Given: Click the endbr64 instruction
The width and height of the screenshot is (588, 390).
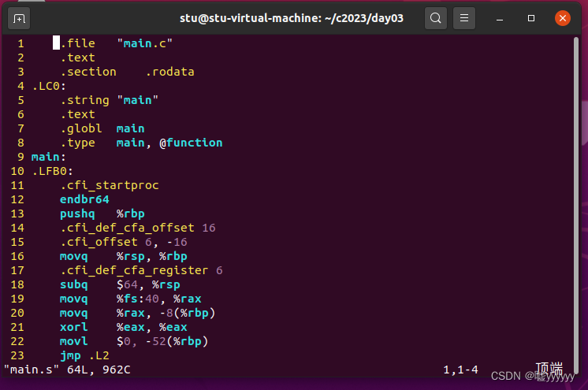Looking at the screenshot, I should point(84,199).
